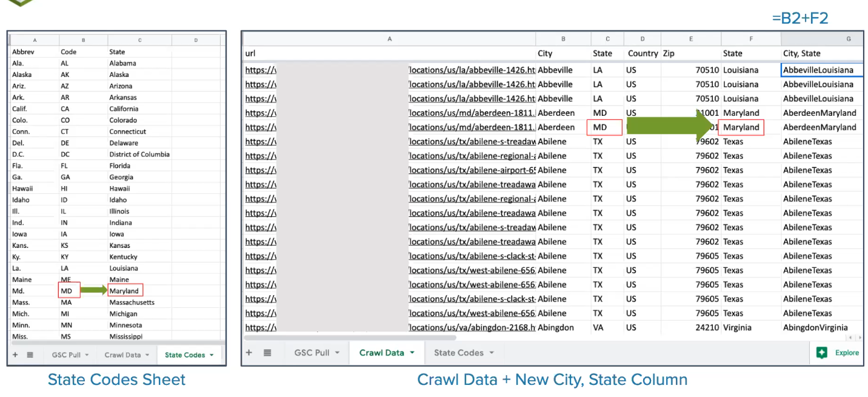Select the red-outlined Maryland cell in the left spreadsheet
The width and height of the screenshot is (868, 397).
click(125, 291)
